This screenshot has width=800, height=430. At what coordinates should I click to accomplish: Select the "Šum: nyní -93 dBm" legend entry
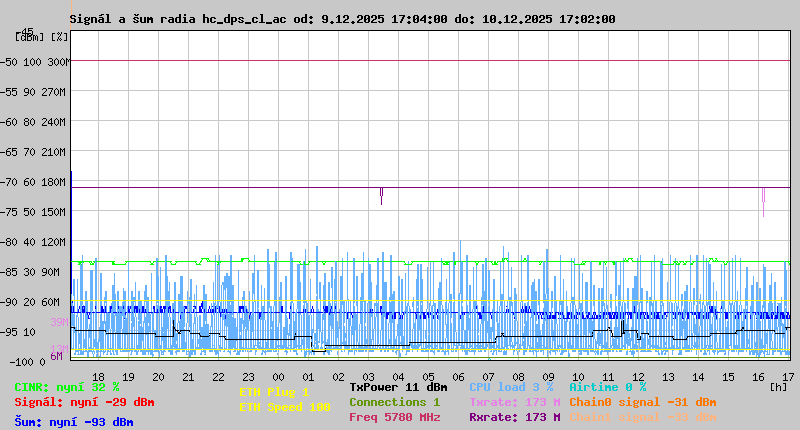73,422
